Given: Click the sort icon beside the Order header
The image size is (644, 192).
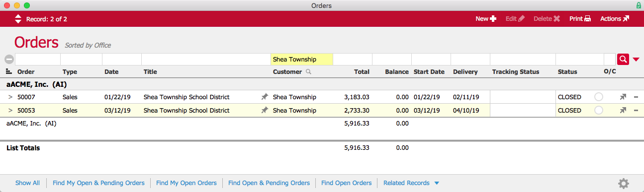Looking at the screenshot, I should (8, 71).
